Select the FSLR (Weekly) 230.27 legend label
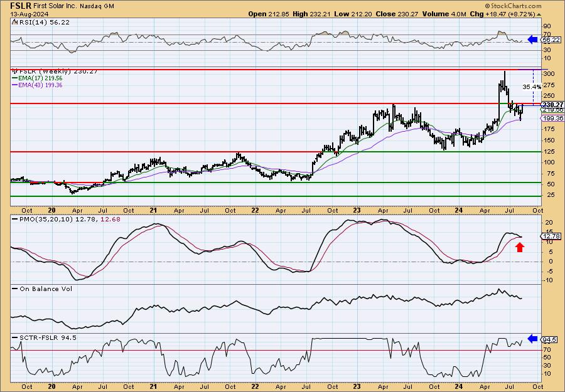This screenshot has width=565, height=392. [57, 72]
